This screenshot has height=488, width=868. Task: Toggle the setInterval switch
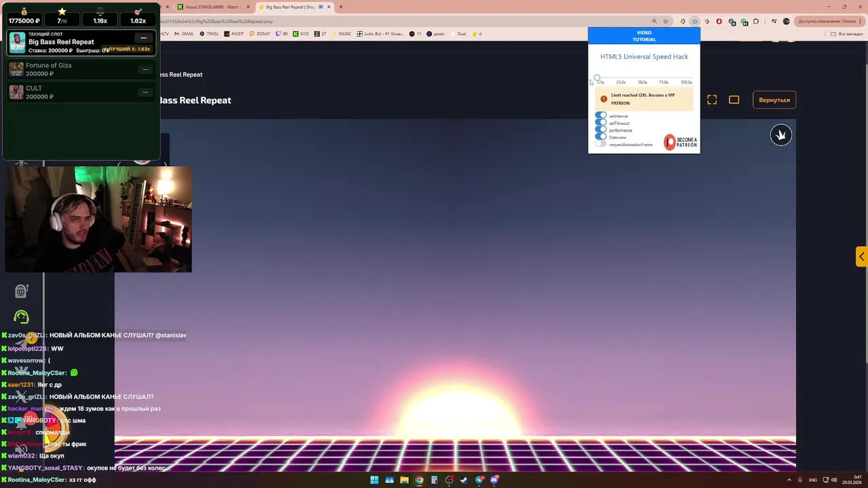[x=601, y=116]
